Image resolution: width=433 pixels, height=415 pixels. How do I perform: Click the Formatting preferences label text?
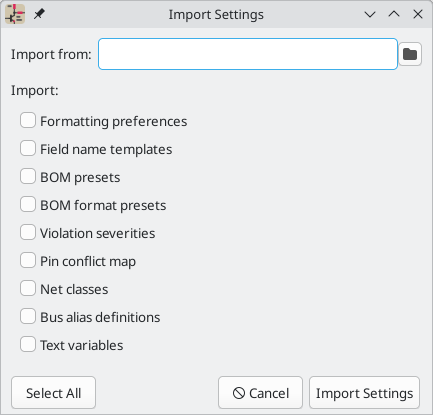tap(114, 121)
